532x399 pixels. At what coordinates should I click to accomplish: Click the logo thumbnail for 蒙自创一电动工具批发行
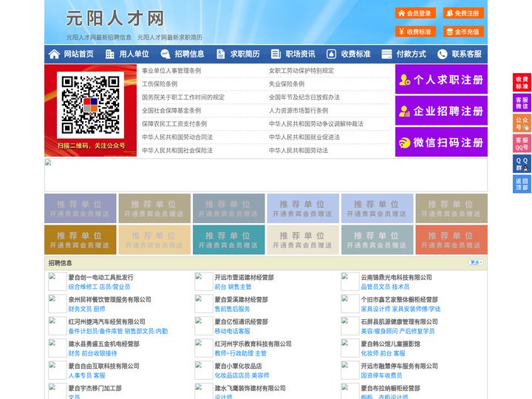click(57, 282)
